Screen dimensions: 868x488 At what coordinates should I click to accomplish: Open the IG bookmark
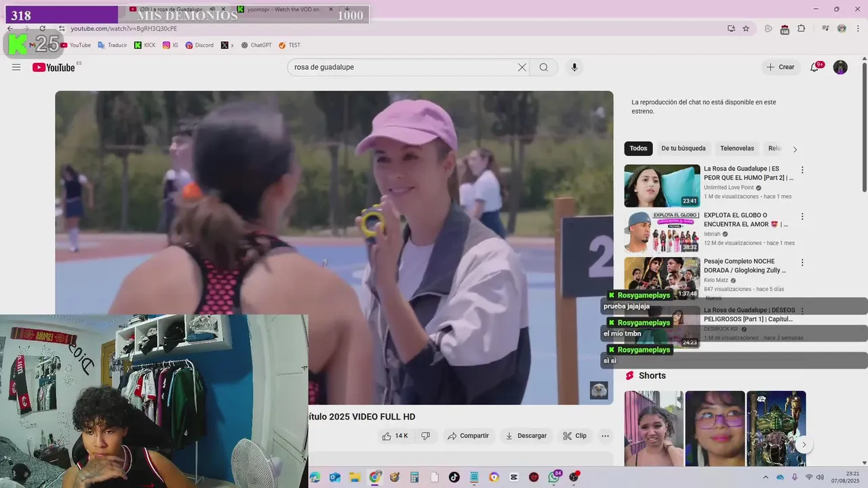170,45
